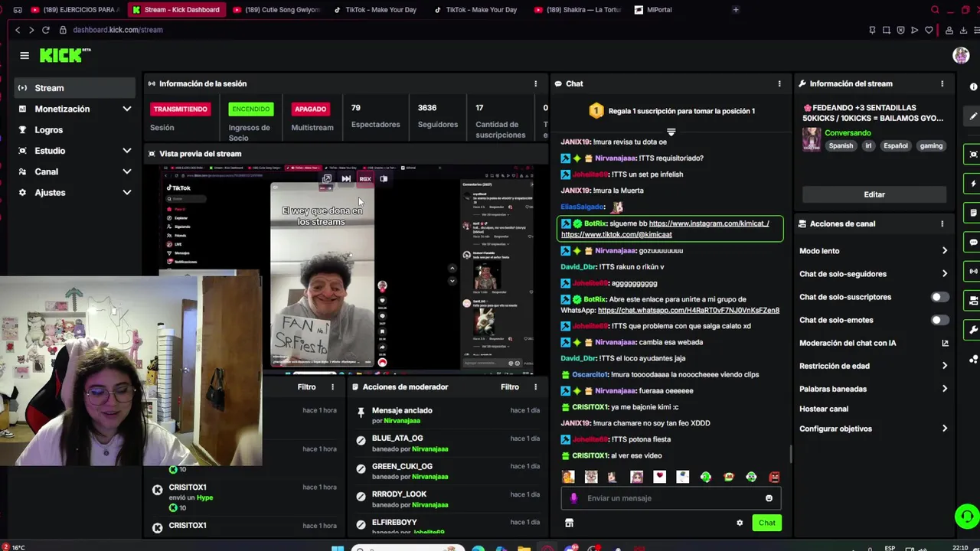Click the broadcast signal icon in right sidebar
Image resolution: width=980 pixels, height=551 pixels.
click(x=973, y=271)
